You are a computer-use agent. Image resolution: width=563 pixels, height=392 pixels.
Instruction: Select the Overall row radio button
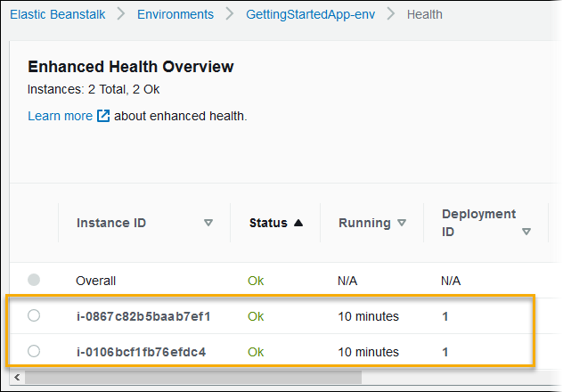(x=34, y=280)
